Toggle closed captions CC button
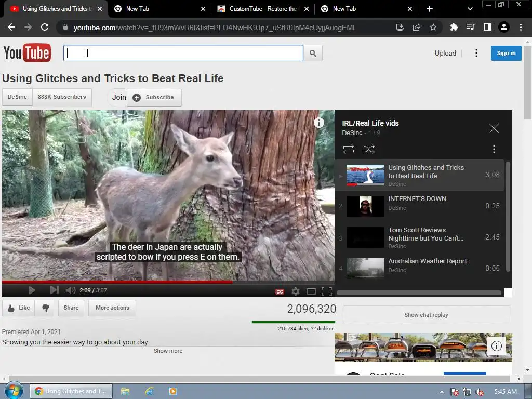This screenshot has height=399, width=532. coord(280,292)
